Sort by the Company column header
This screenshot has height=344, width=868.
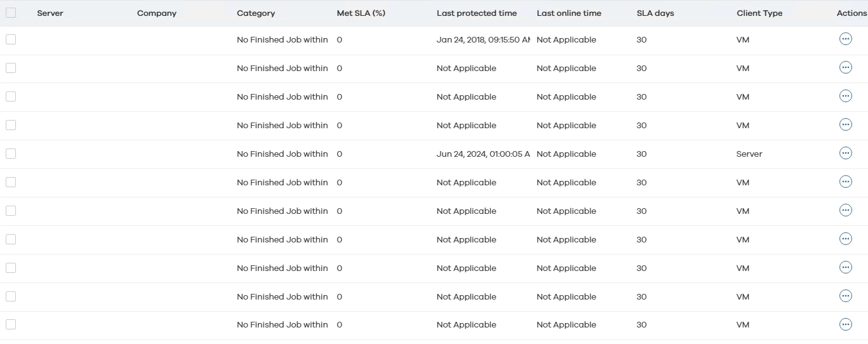(x=157, y=13)
